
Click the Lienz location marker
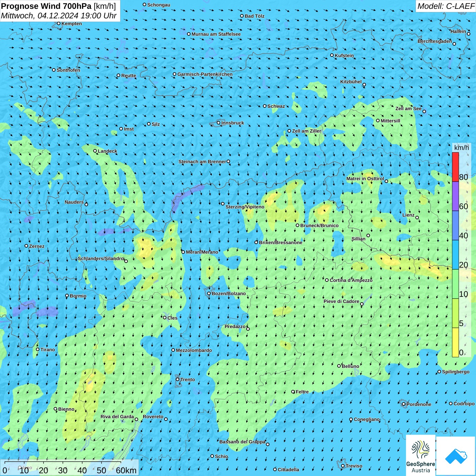coord(417,218)
